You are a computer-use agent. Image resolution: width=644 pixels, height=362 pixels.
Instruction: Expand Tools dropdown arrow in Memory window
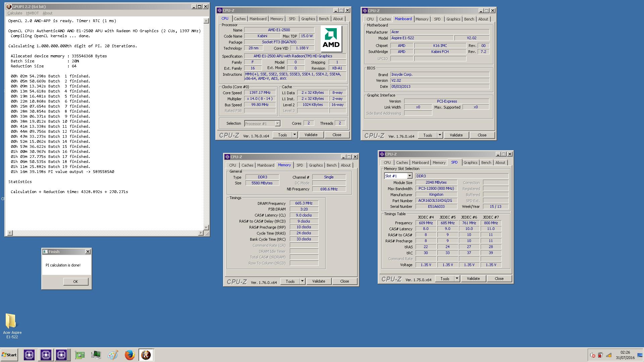point(302,281)
